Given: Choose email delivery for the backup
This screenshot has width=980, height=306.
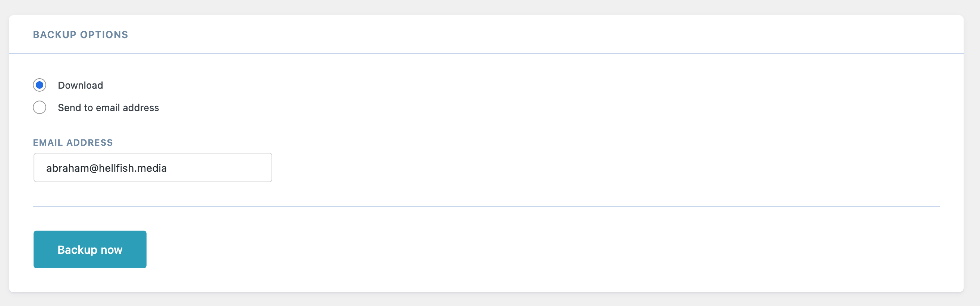Looking at the screenshot, I should pos(40,108).
